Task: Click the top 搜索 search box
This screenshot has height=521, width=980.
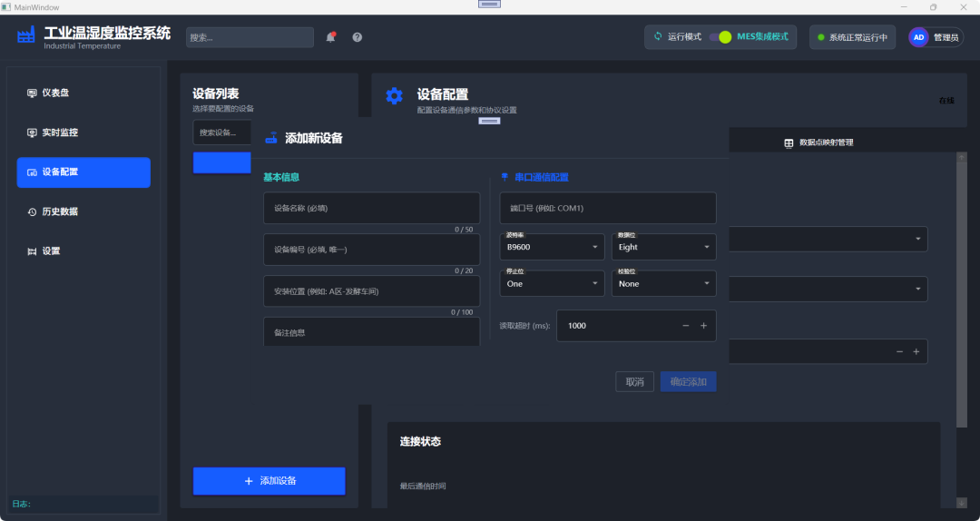Action: pyautogui.click(x=250, y=37)
